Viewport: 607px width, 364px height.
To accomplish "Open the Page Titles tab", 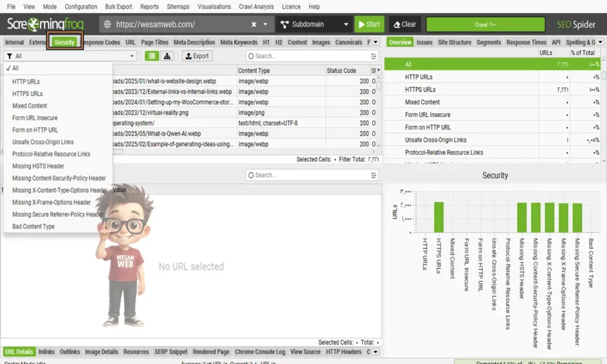I will coord(155,42).
